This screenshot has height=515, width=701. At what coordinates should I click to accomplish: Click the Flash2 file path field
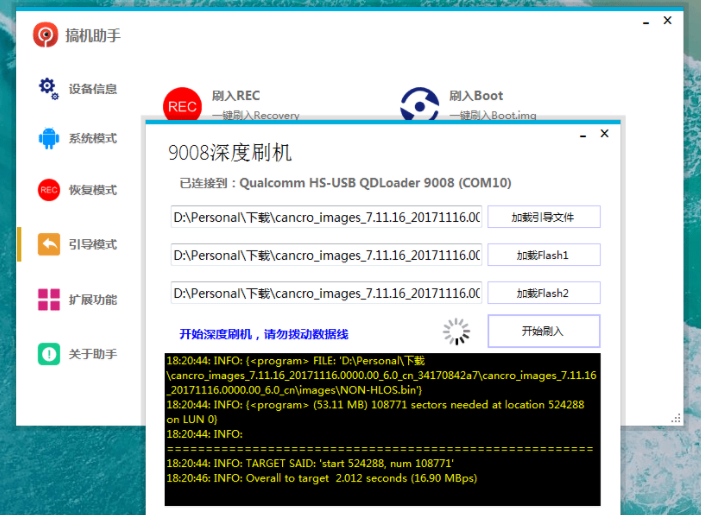pyautogui.click(x=326, y=293)
